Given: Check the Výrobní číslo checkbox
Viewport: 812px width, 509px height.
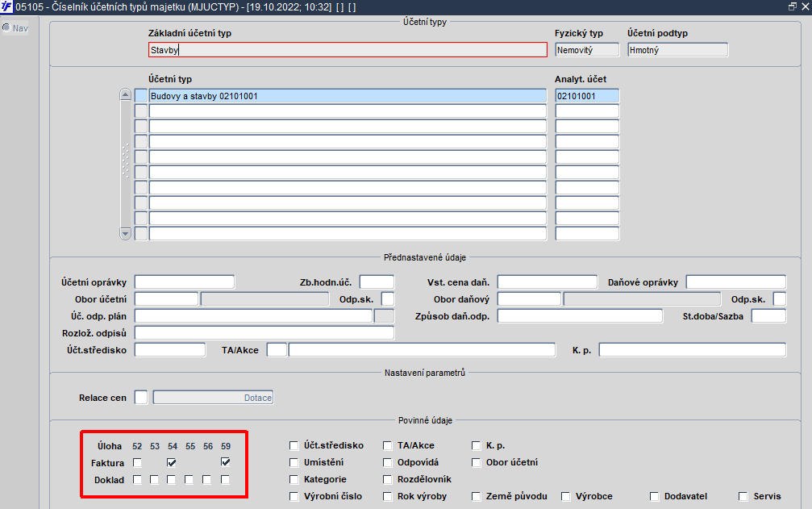Looking at the screenshot, I should 294,497.
